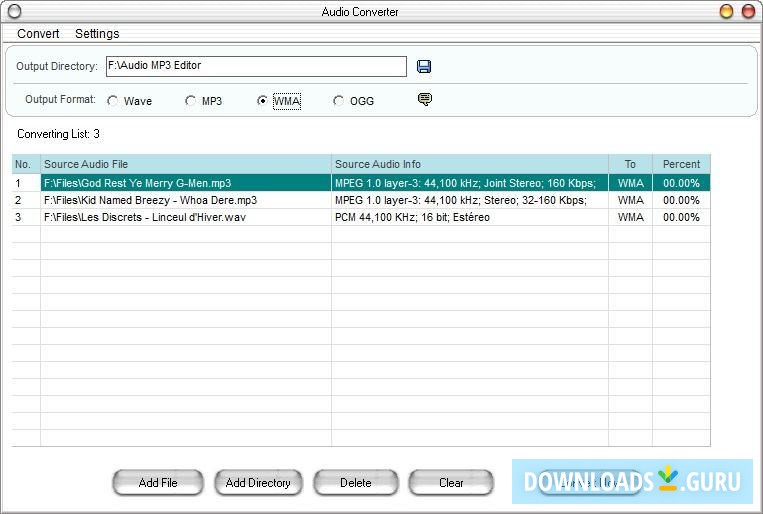Click WMA cell in row 2
The width and height of the screenshot is (763, 514).
(x=630, y=200)
